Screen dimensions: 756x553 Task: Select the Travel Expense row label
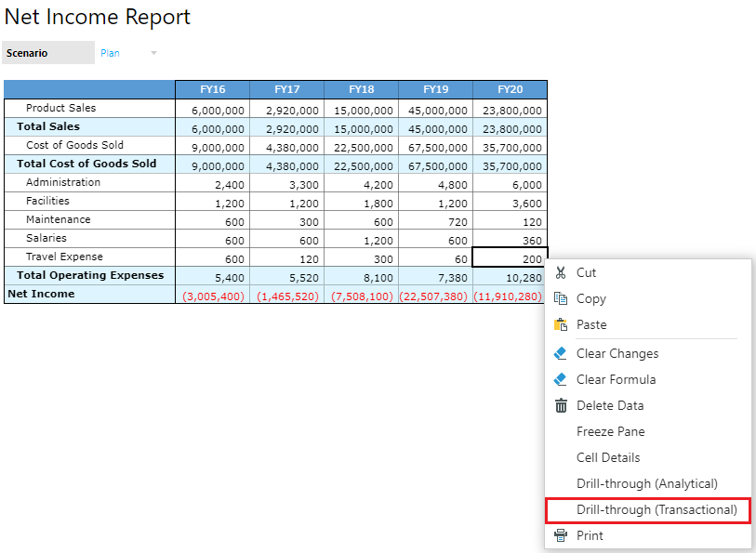[x=64, y=257]
